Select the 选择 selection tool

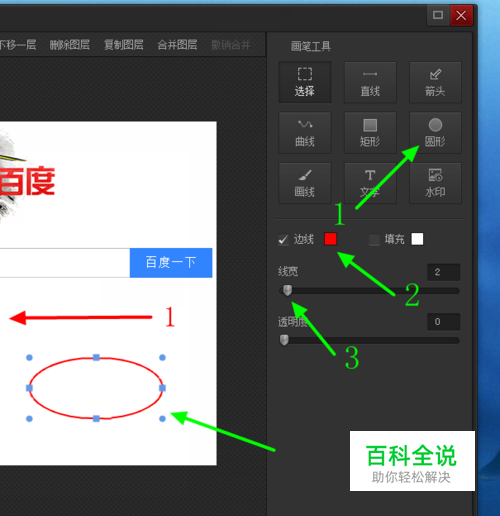click(305, 82)
